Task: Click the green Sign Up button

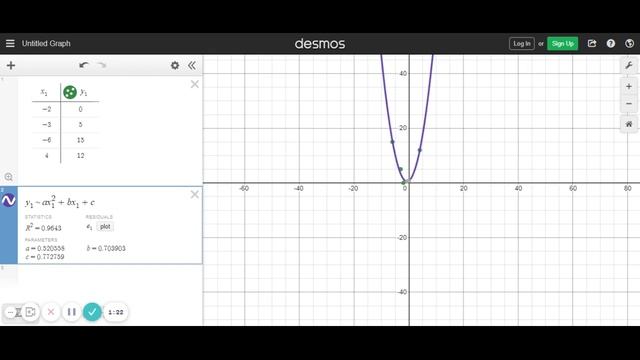Action: tap(562, 44)
